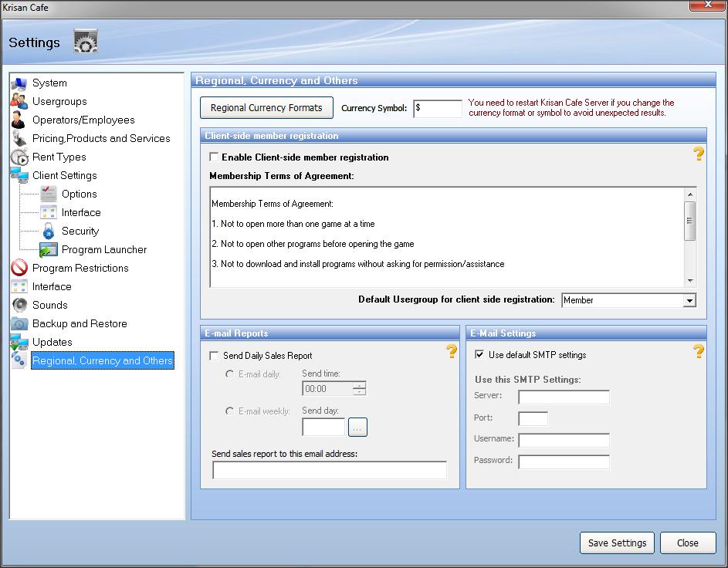Screen dimensions: 728x568
Task: Click Regional Currency Formats button
Action: [266, 108]
